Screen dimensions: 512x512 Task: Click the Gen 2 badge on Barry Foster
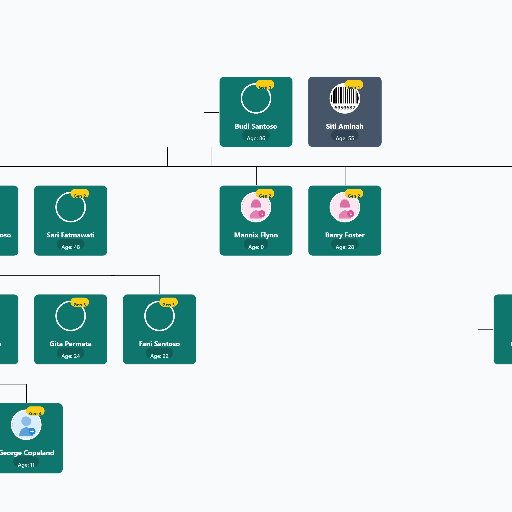(x=354, y=194)
